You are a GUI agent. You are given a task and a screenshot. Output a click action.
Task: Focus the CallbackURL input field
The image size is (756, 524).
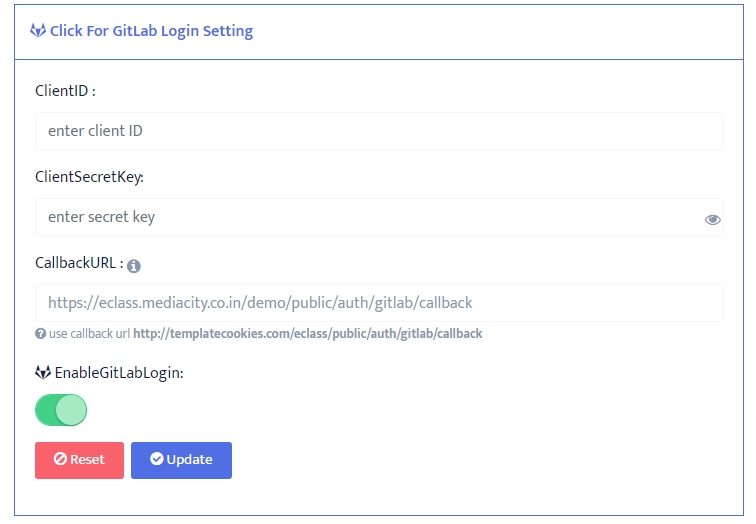click(x=378, y=303)
